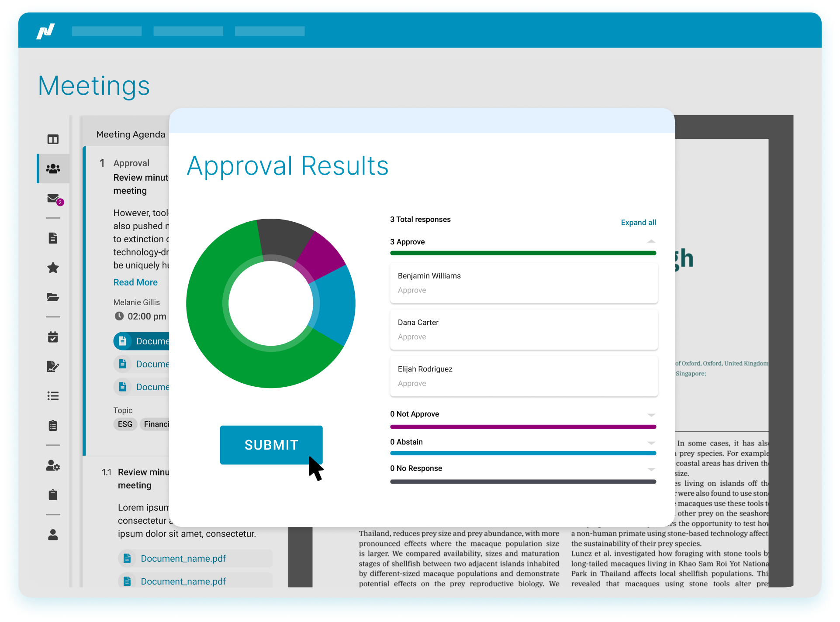840x622 pixels.
Task: Open the mail inbox with 2 badge
Action: tap(54, 199)
